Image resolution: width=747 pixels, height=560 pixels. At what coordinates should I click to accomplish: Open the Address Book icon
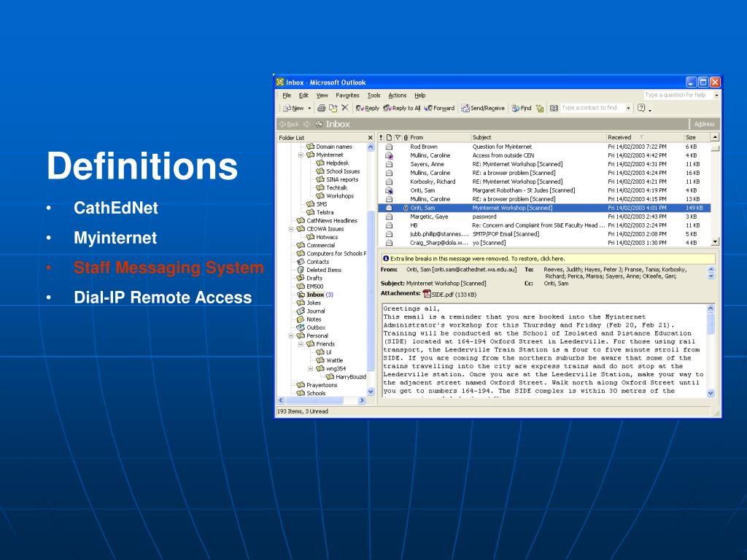554,108
